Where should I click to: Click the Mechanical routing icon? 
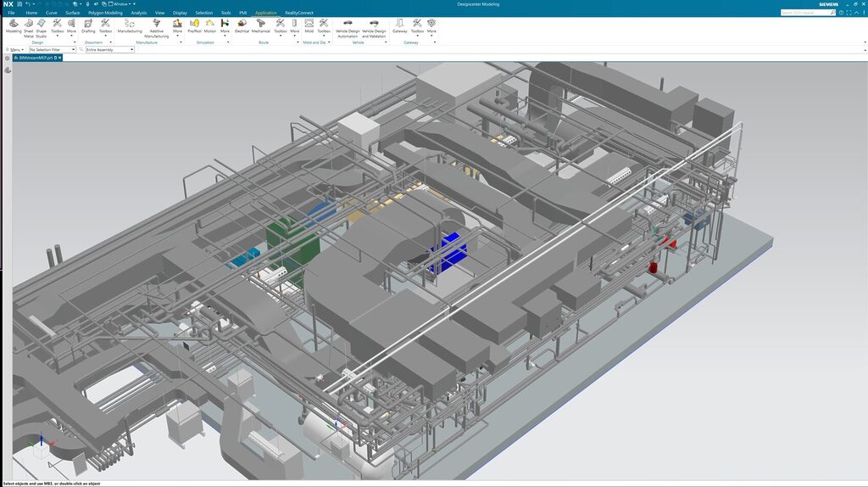pos(261,25)
